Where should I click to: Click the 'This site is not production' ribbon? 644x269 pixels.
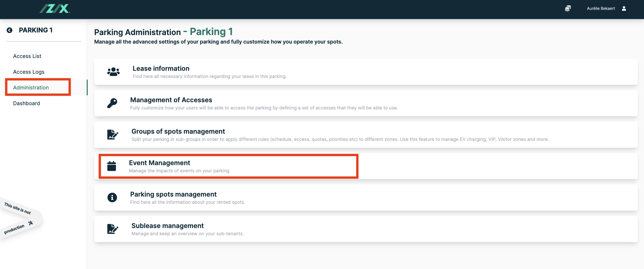coord(19,218)
